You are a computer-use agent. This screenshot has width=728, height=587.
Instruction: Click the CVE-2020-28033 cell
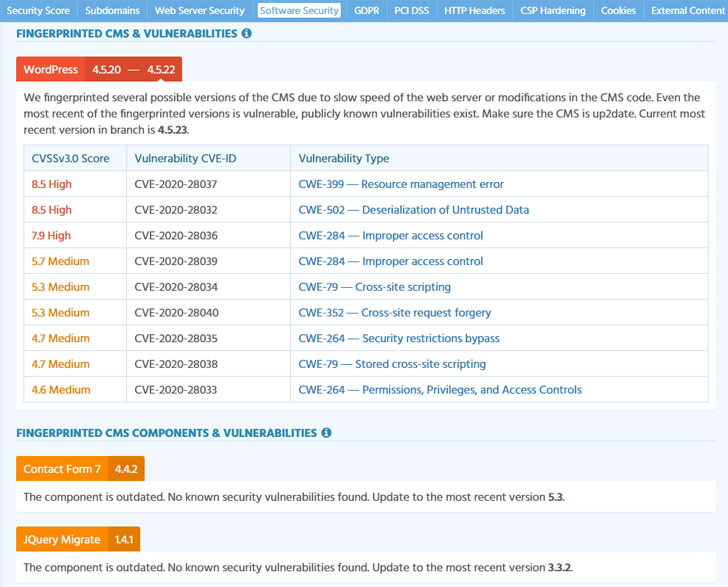tap(208, 390)
